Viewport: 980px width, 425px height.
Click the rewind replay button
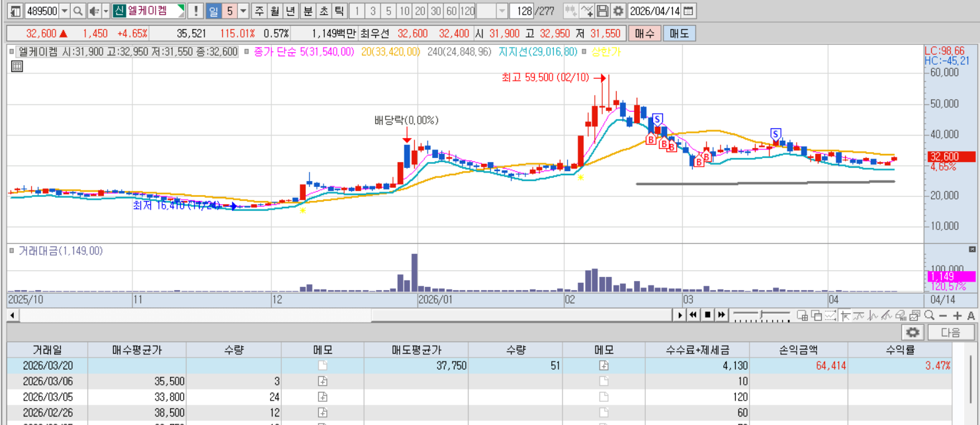tap(693, 315)
